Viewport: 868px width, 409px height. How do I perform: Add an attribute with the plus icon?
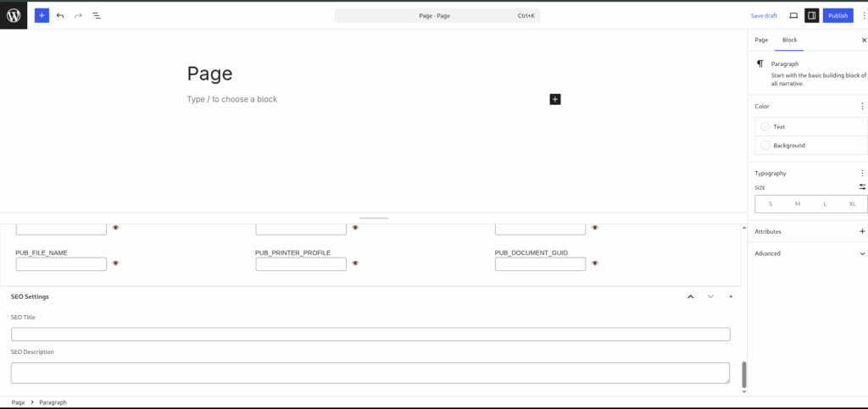coord(862,231)
